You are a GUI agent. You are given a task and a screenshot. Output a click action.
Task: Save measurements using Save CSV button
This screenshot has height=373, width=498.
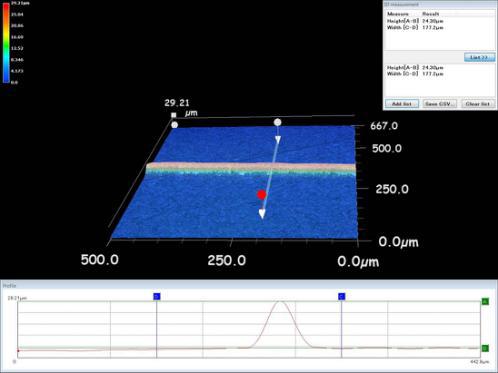(440, 104)
